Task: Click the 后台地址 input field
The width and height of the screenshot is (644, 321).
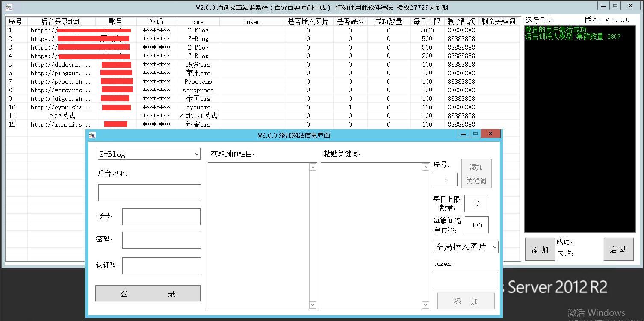Action: coord(149,193)
